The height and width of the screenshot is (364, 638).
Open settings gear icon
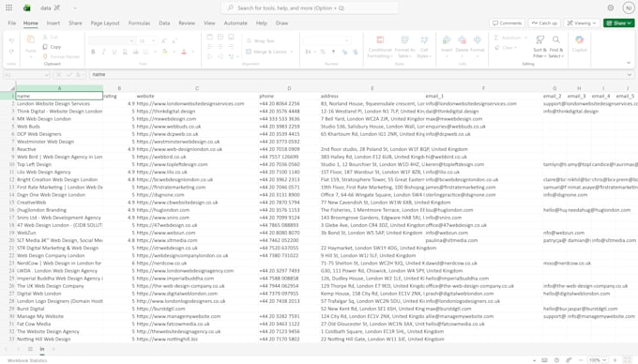tap(611, 8)
